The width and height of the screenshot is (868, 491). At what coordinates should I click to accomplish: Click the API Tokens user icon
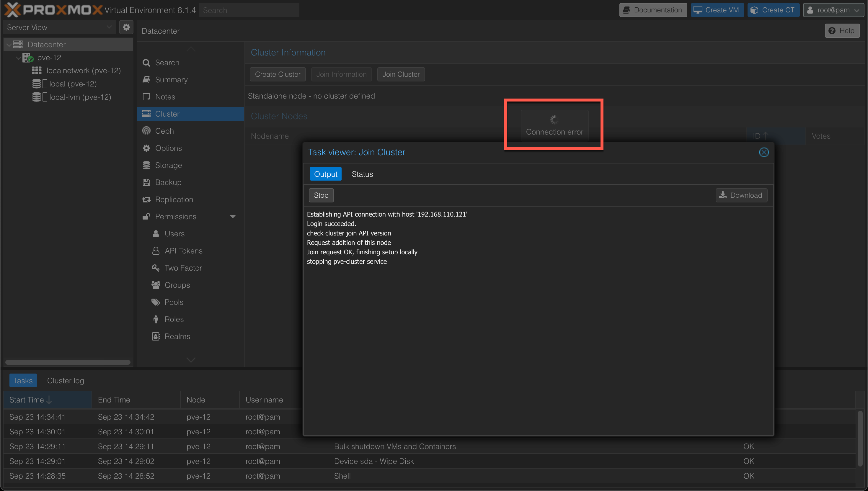[156, 251]
